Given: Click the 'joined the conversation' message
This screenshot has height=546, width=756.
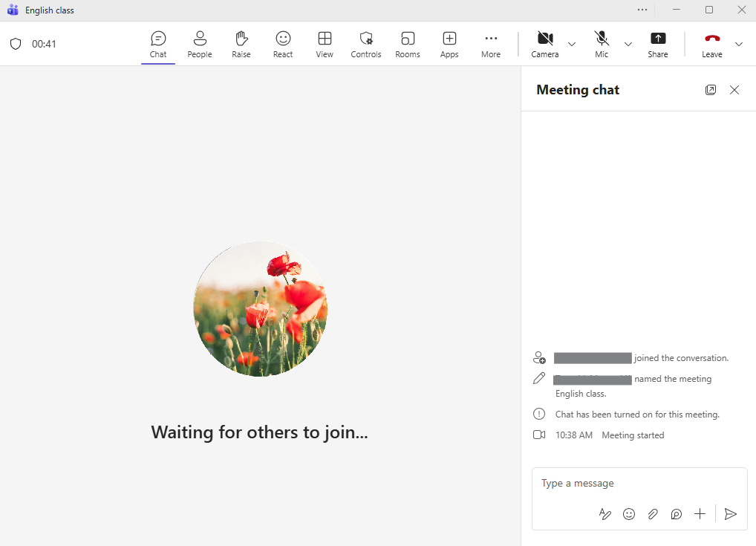Looking at the screenshot, I should pyautogui.click(x=681, y=358).
